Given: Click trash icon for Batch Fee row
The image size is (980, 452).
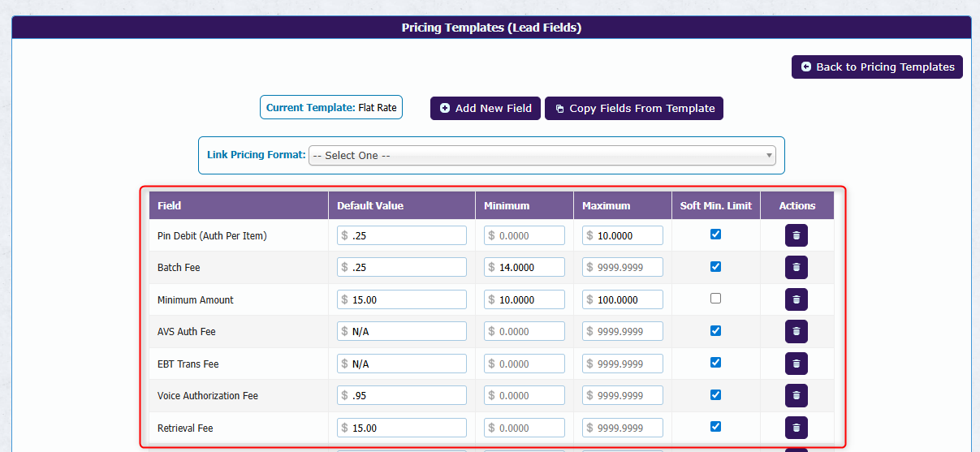Looking at the screenshot, I should coord(796,267).
